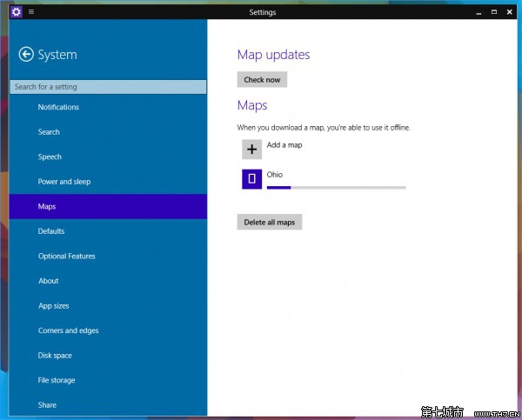This screenshot has width=522, height=420.
Task: Click the Check now button
Action: pos(262,80)
